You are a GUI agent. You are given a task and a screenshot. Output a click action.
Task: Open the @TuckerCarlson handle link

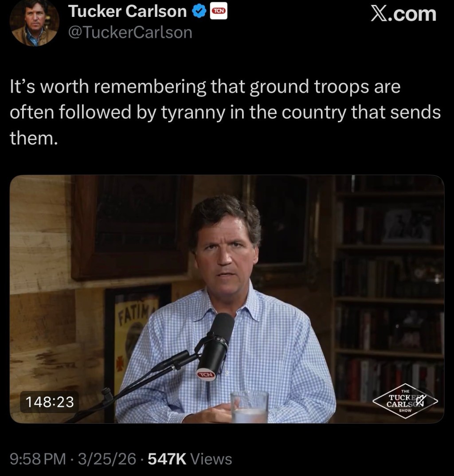click(x=130, y=32)
